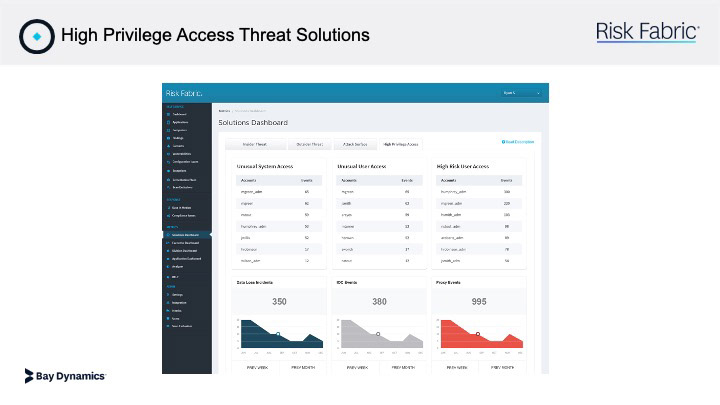
Task: Click Accounts header in Unusual System Access table
Action: tap(249, 180)
